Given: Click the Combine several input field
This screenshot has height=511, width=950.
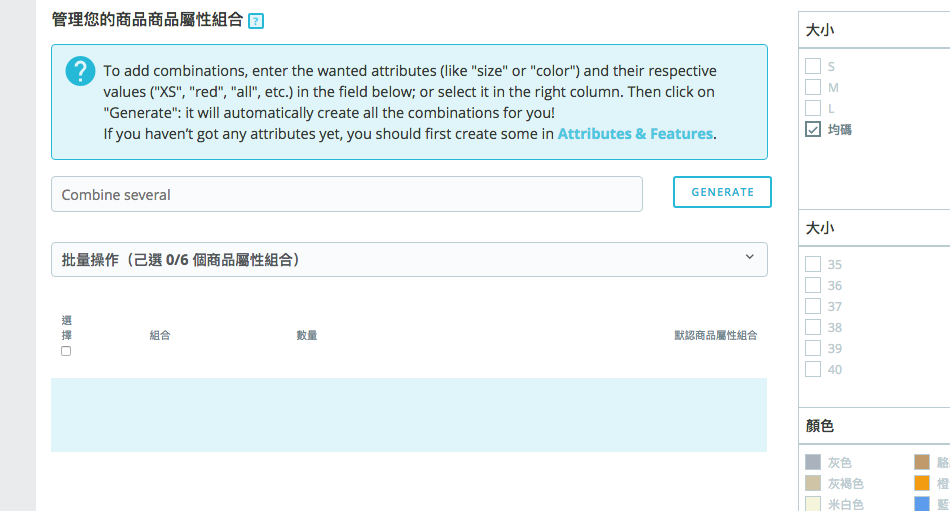Looking at the screenshot, I should (346, 194).
